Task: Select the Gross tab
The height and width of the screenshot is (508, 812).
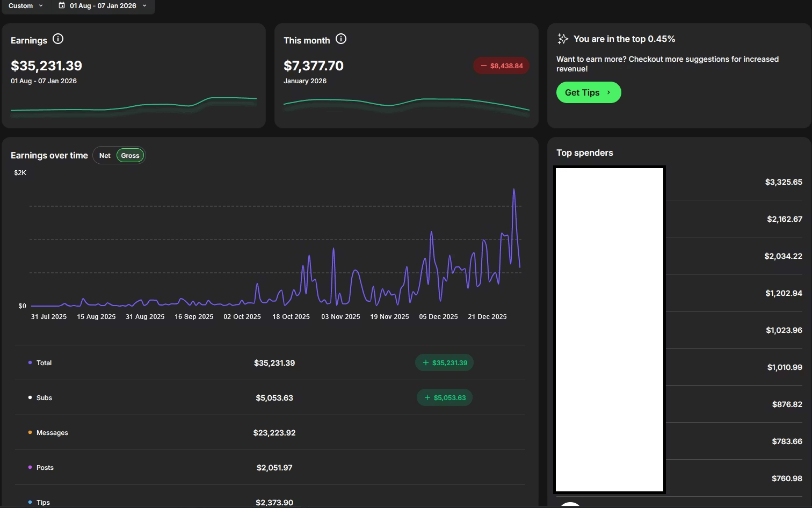Action: [x=130, y=155]
